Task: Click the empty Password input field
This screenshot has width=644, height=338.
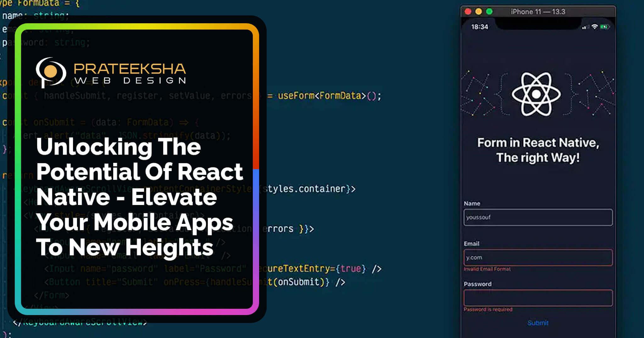Action: coord(538,298)
